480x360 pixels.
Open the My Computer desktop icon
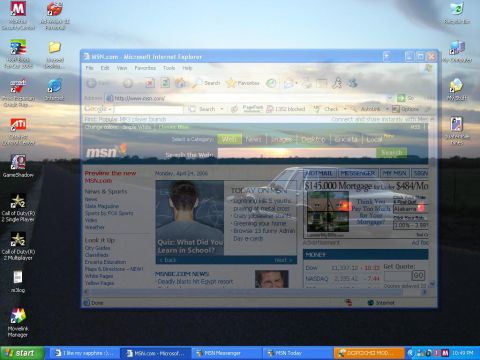tap(457, 51)
